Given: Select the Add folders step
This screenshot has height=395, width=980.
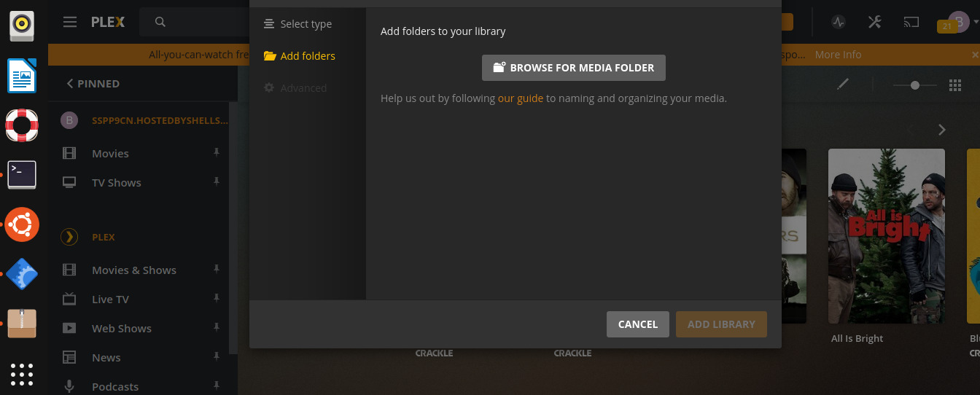Looking at the screenshot, I should pyautogui.click(x=307, y=56).
